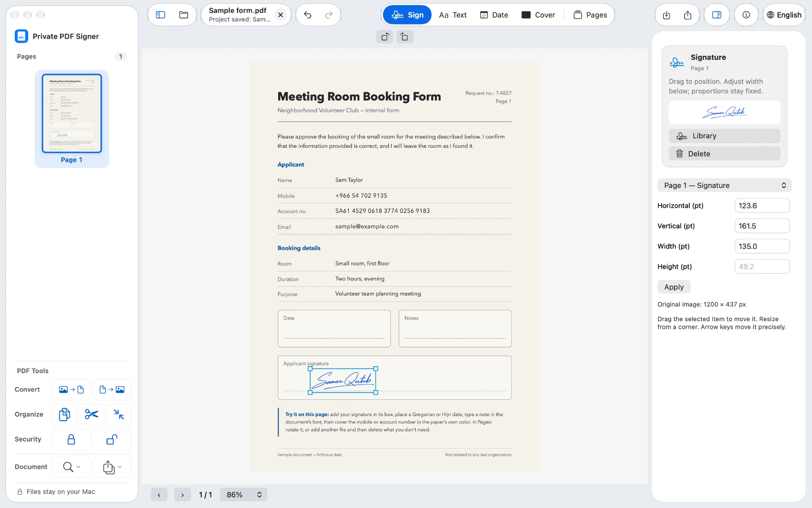Screen dimensions: 812x508
Task: Switch to the Cover tool tab
Action: (538, 15)
